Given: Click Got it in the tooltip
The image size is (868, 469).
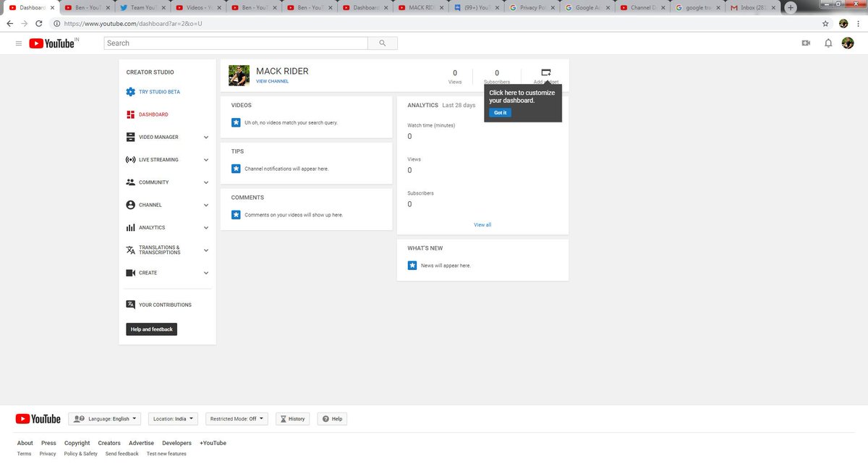Looking at the screenshot, I should 500,113.
